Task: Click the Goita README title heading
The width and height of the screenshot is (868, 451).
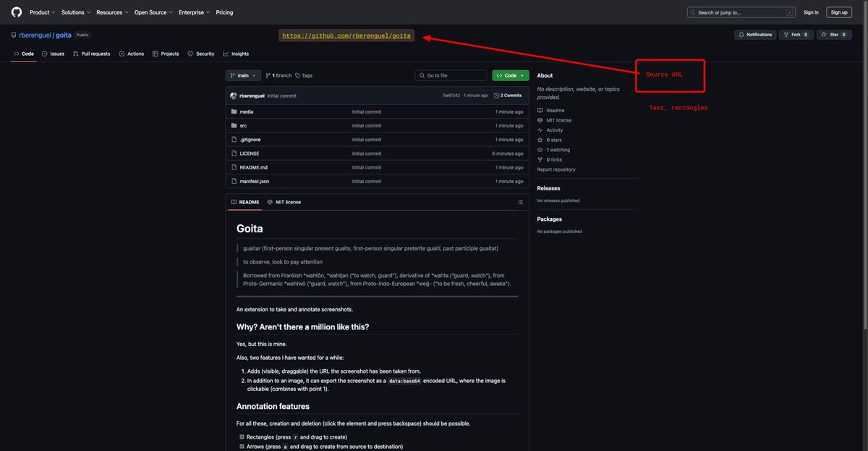Action: pyautogui.click(x=250, y=229)
